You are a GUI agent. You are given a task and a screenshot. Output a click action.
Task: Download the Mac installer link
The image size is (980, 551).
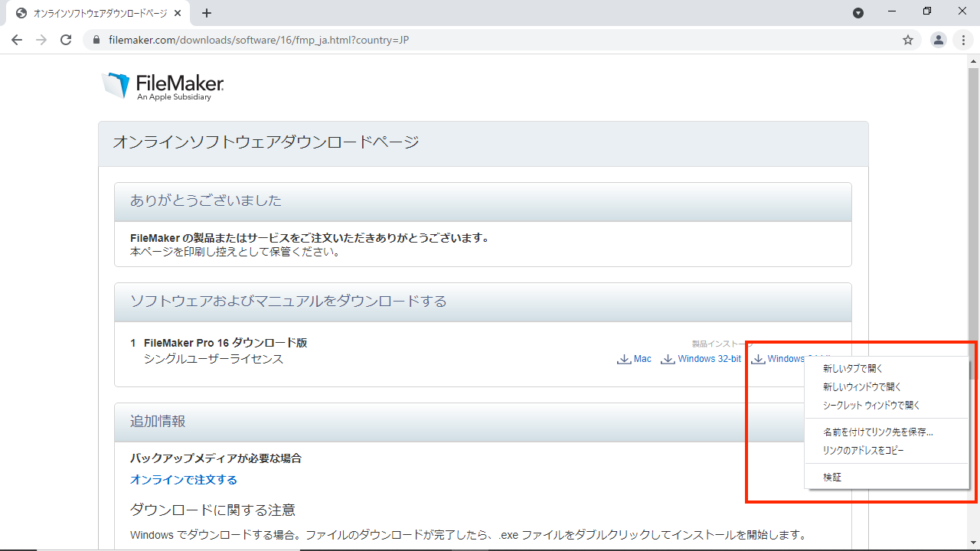(642, 359)
